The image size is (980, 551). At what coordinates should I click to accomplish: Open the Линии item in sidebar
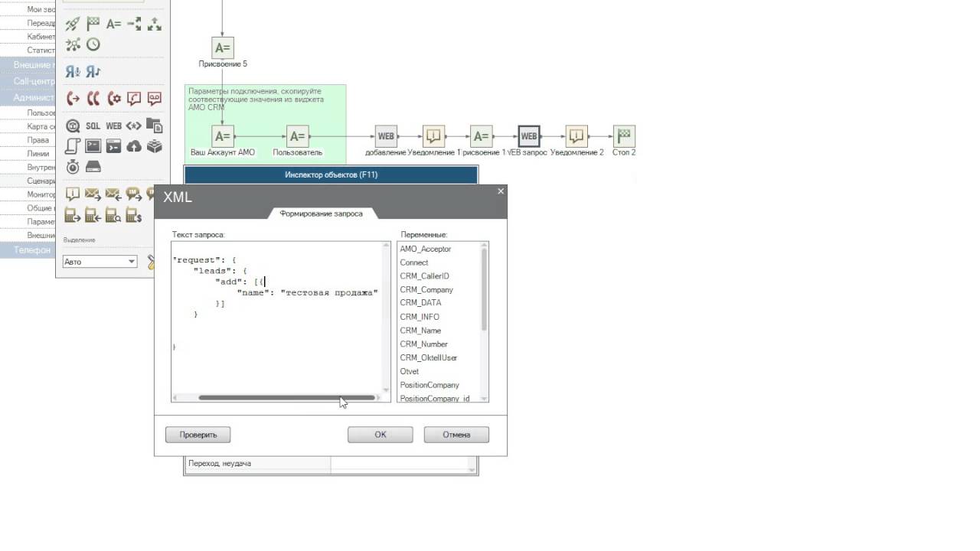pos(38,154)
